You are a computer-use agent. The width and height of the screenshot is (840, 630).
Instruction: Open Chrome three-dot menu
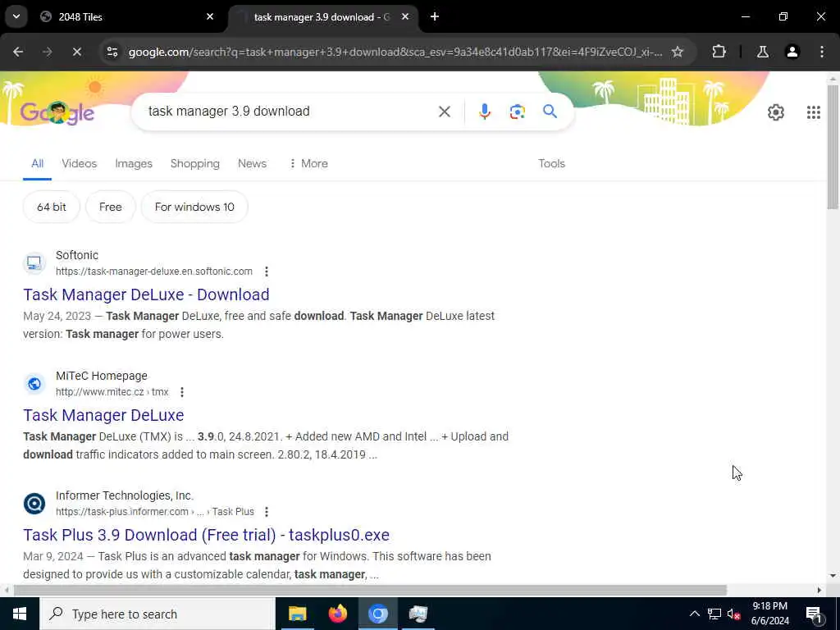(822, 52)
